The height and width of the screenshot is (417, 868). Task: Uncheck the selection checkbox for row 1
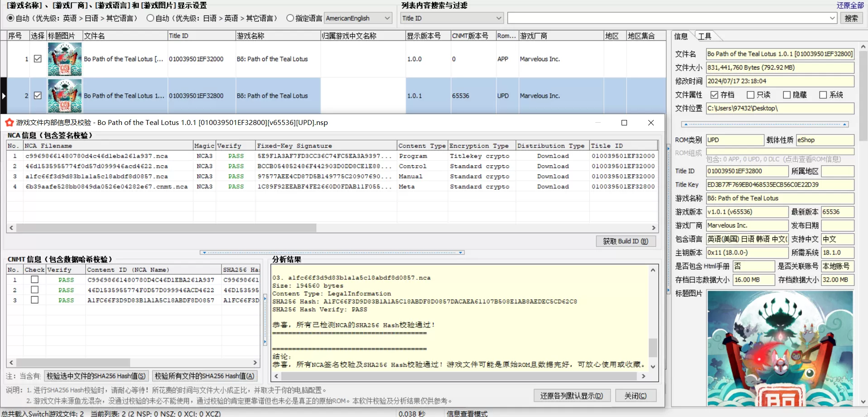[x=38, y=59]
